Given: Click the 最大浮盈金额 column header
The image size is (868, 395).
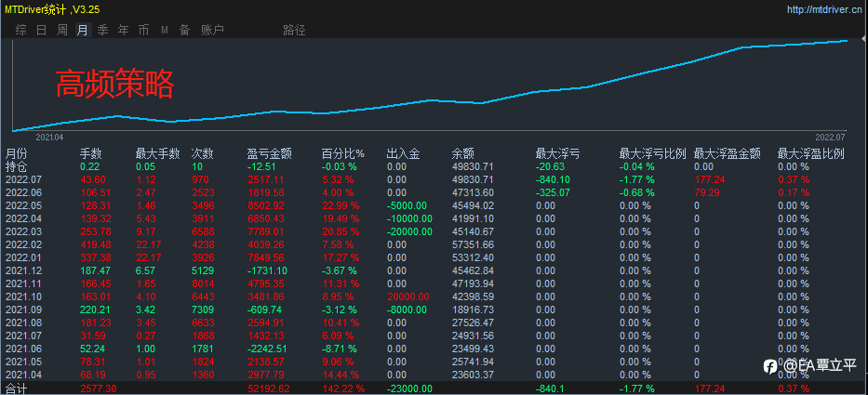Looking at the screenshot, I should 728,153.
